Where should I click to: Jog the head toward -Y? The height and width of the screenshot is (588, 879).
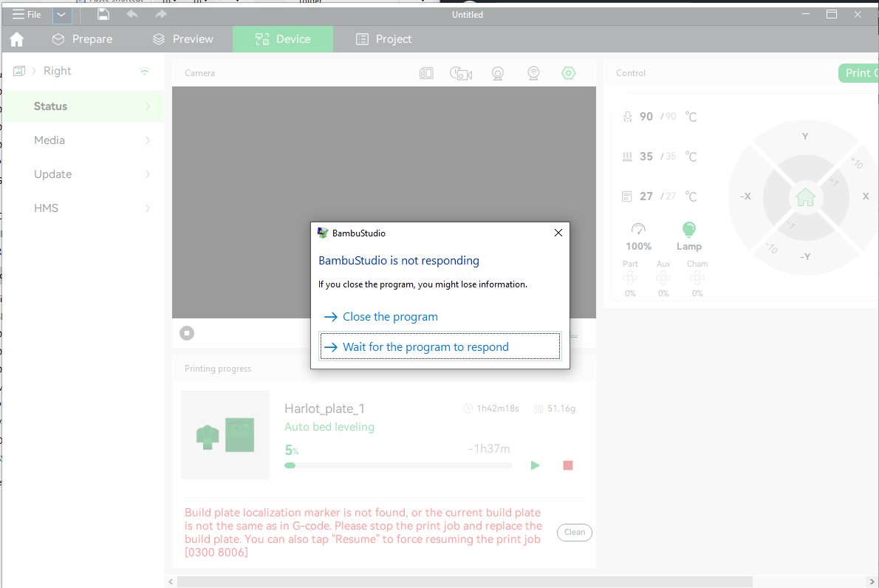[x=805, y=257]
